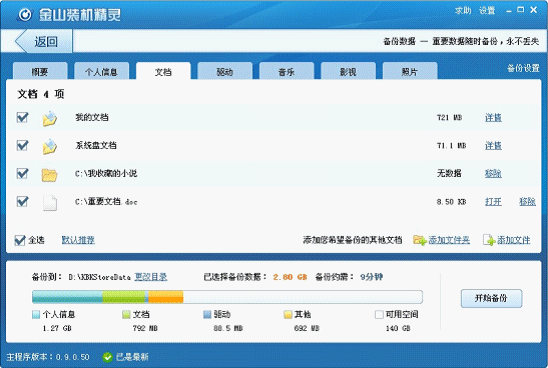The height and width of the screenshot is (368, 548).
Task: Click the 添加文件 link
Action: click(514, 240)
